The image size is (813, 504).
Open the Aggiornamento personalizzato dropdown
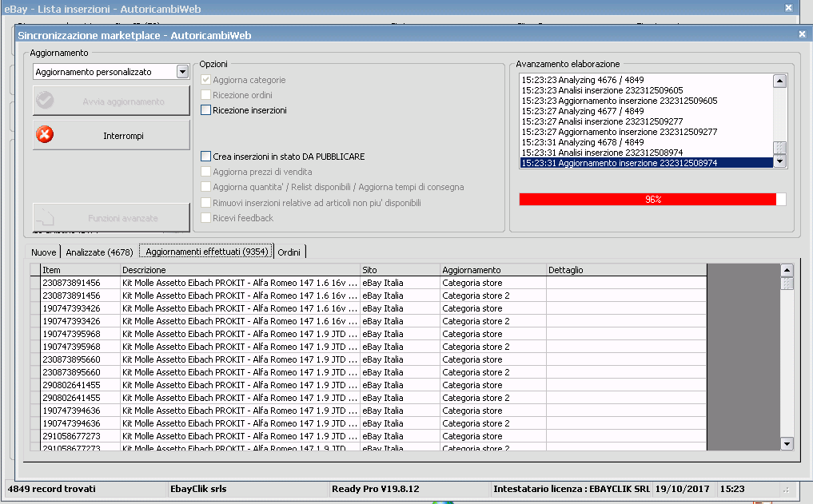point(182,72)
